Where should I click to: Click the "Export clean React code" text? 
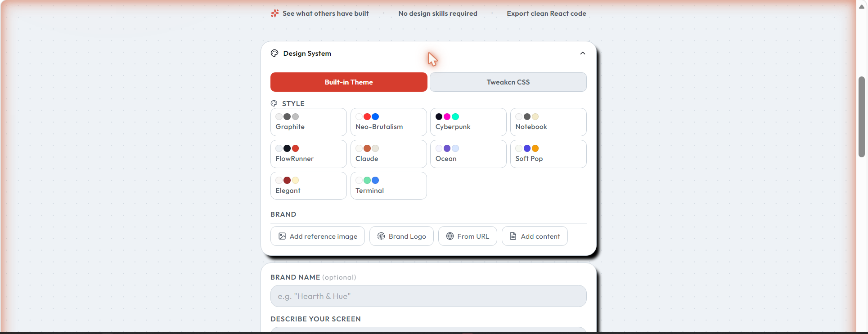tap(546, 13)
